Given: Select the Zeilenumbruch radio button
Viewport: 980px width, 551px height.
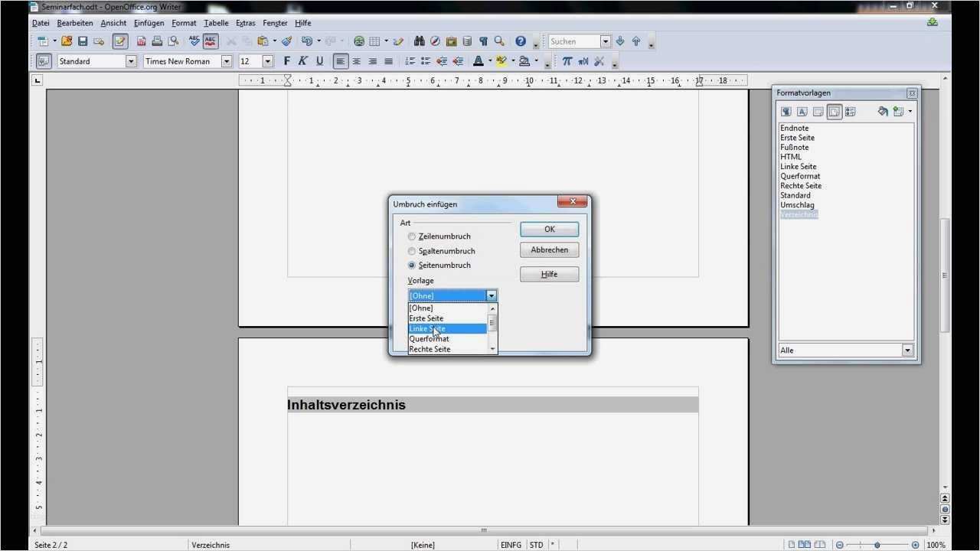Looking at the screenshot, I should tap(412, 236).
